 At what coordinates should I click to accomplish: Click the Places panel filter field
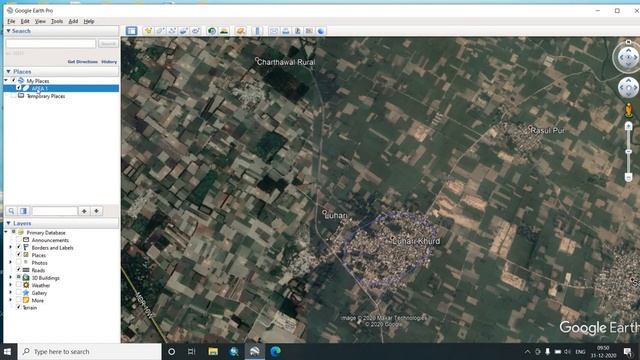[55, 211]
